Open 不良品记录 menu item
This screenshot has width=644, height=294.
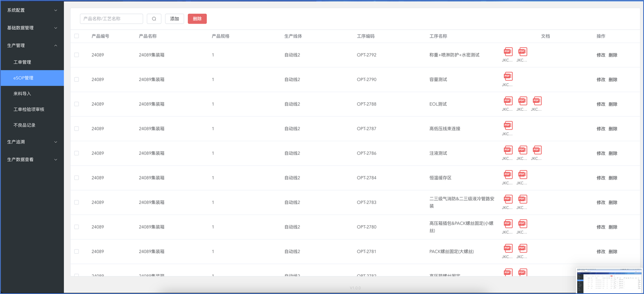[24, 125]
